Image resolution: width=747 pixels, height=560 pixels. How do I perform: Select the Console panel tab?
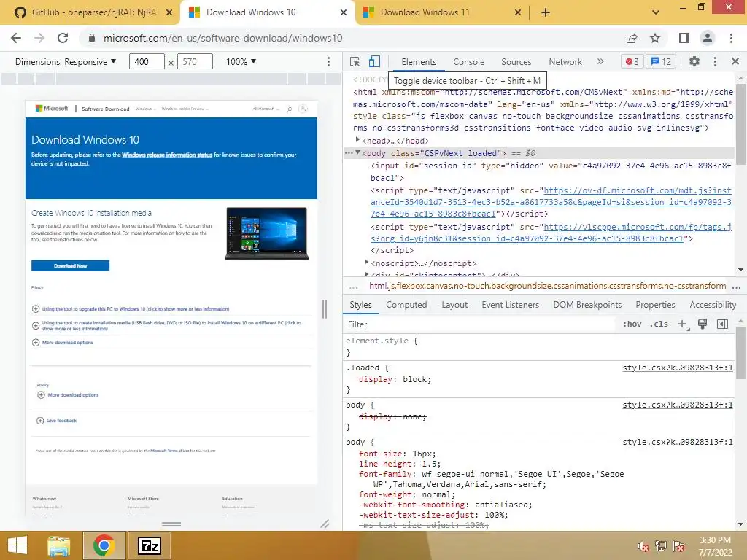click(469, 61)
